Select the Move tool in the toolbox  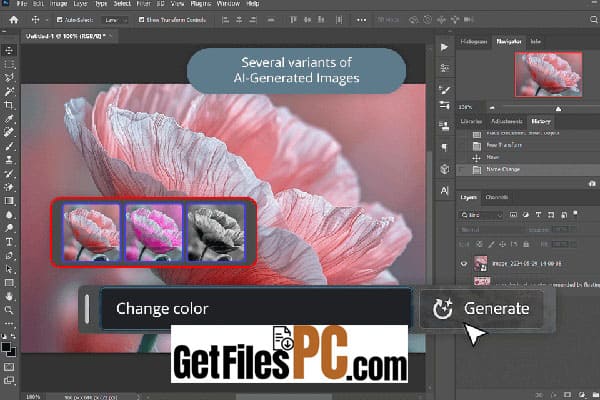tap(9, 50)
